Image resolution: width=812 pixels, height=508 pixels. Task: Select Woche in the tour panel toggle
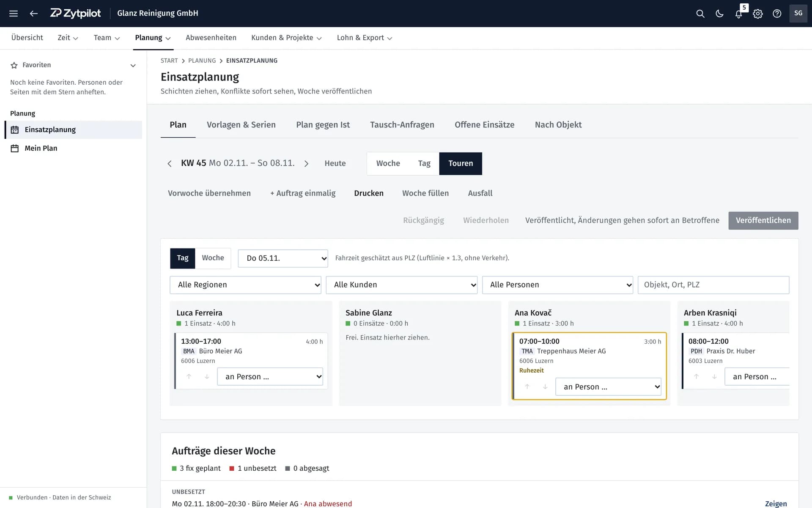[213, 258]
